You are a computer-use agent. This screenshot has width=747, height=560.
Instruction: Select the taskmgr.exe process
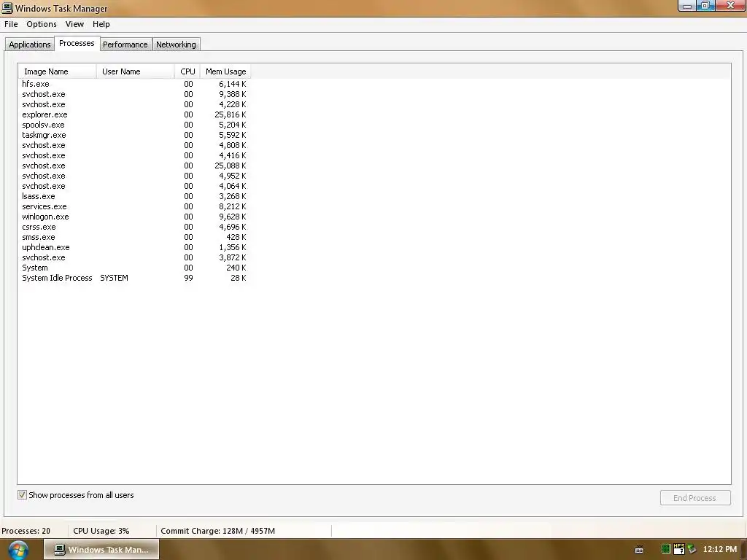[x=134, y=135]
